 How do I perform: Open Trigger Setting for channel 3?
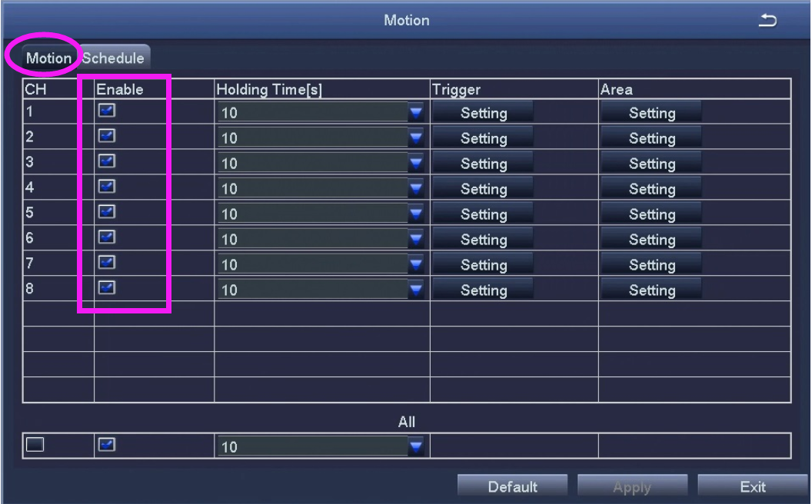(483, 162)
